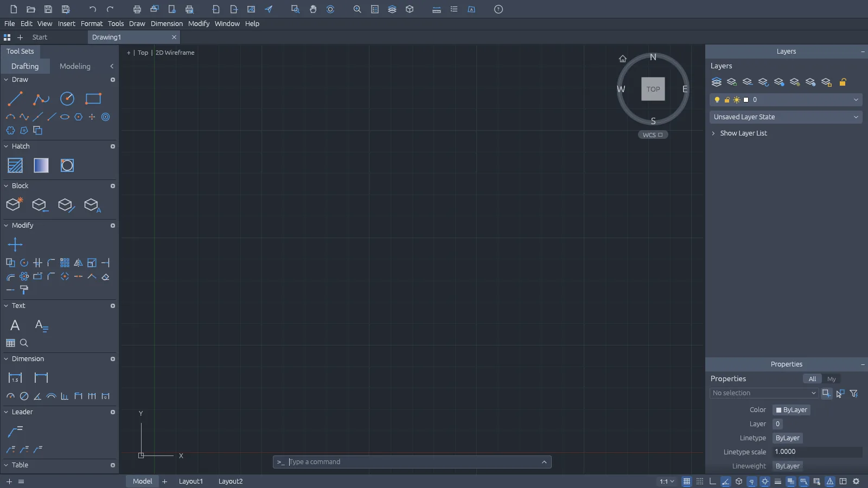The height and width of the screenshot is (488, 868).
Task: Click the Pan hand icon in toolbar
Action: click(313, 9)
